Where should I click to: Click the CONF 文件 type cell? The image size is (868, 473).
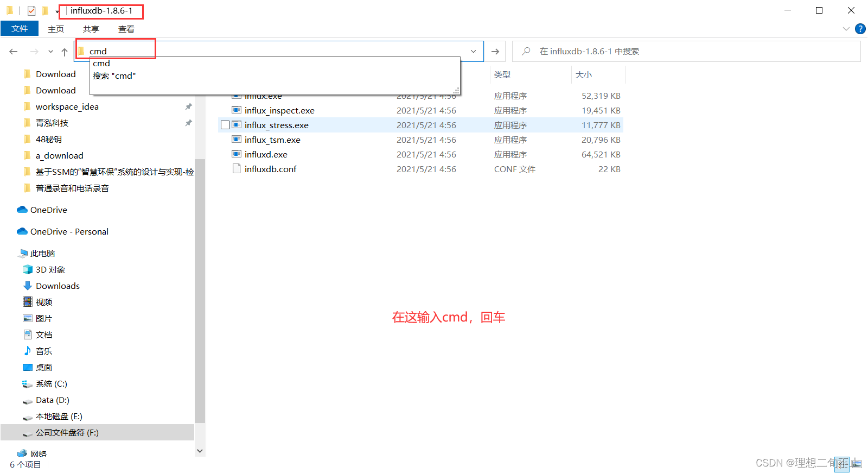[515, 169]
